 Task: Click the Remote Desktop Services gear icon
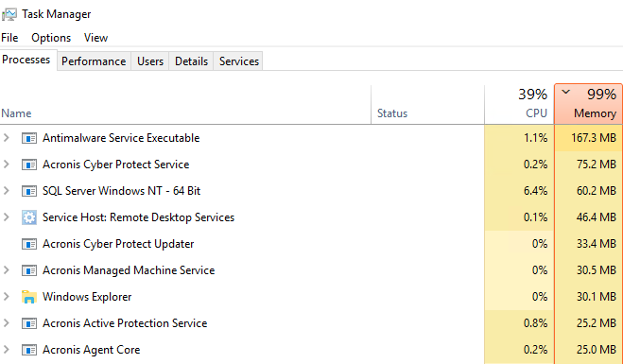click(29, 217)
